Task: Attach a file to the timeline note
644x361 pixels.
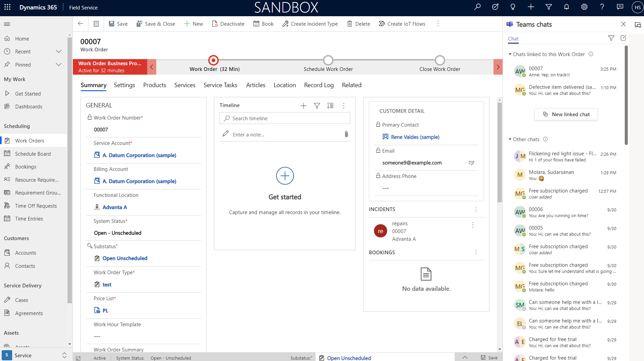Action: click(x=346, y=134)
